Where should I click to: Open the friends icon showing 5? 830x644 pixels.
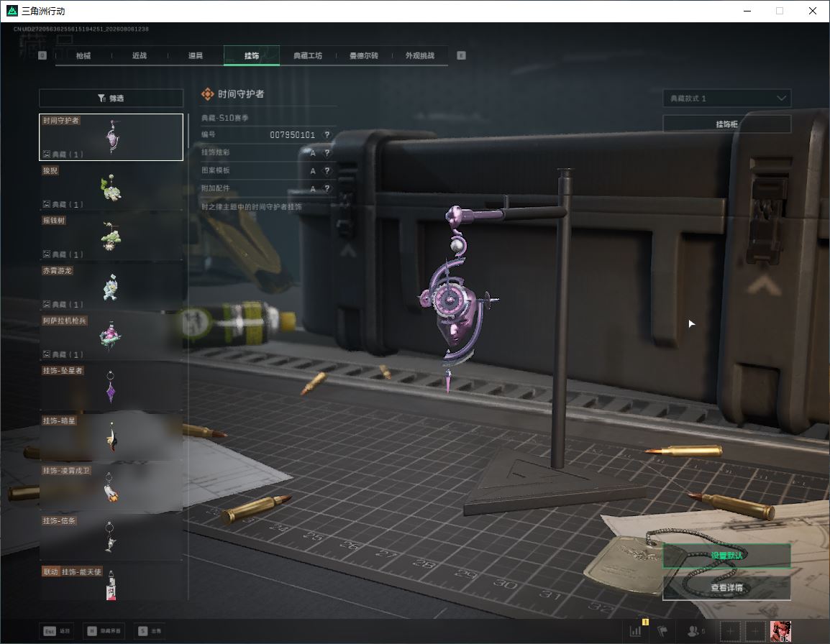click(x=696, y=631)
